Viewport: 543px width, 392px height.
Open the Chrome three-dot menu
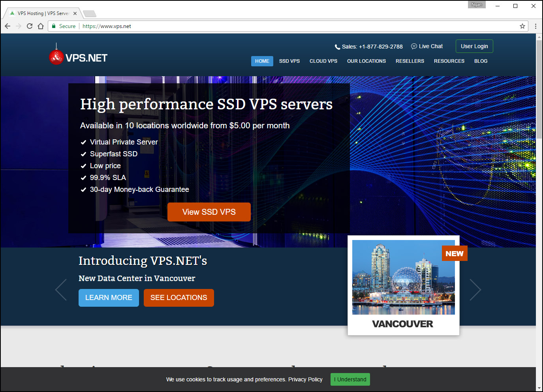tap(535, 26)
